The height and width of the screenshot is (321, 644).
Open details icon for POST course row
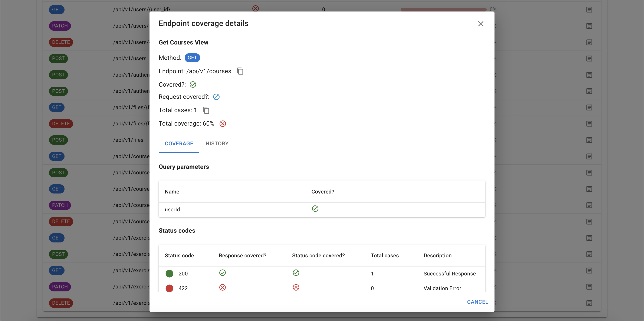(589, 173)
